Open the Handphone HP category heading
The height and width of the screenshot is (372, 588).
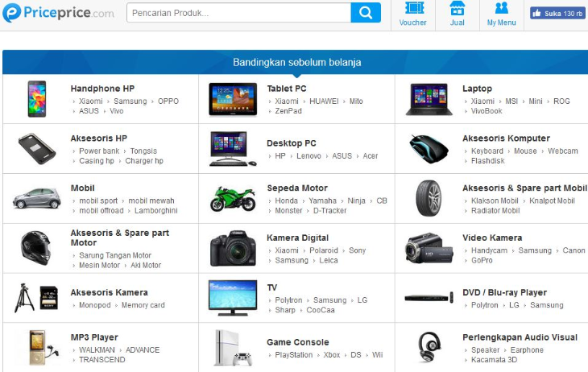(102, 89)
